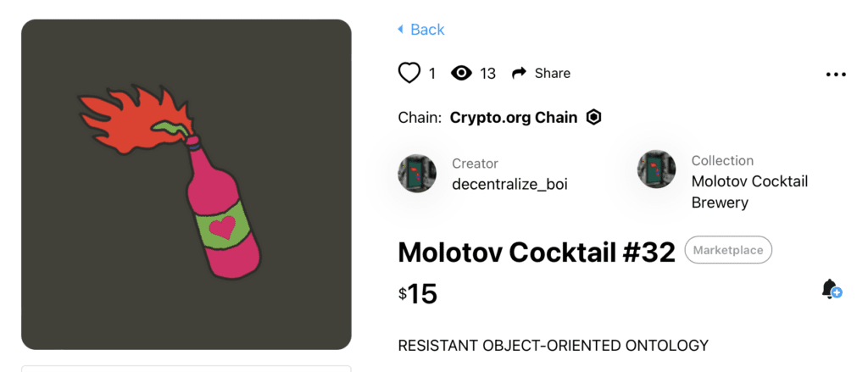The width and height of the screenshot is (868, 372).
Task: Open the Molotov Cocktail Brewery collection
Action: (x=749, y=192)
